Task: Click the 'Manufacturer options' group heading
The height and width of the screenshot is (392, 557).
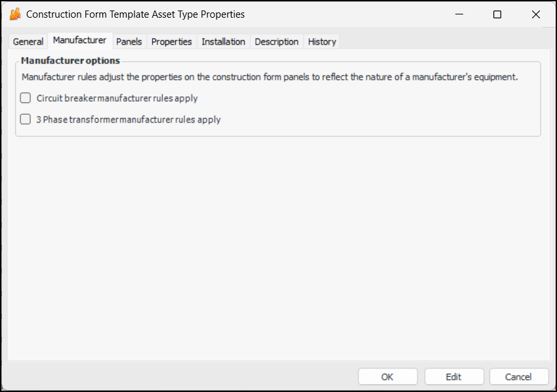Action: click(71, 60)
